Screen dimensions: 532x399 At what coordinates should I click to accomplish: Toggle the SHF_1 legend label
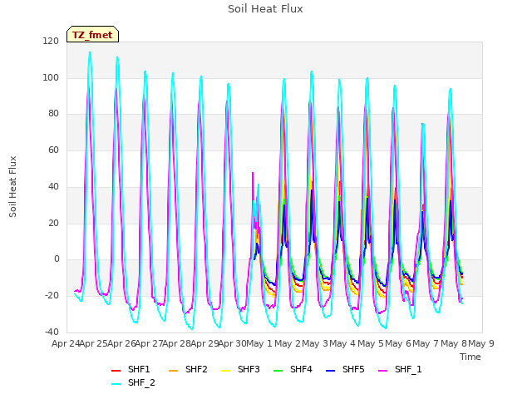click(408, 369)
